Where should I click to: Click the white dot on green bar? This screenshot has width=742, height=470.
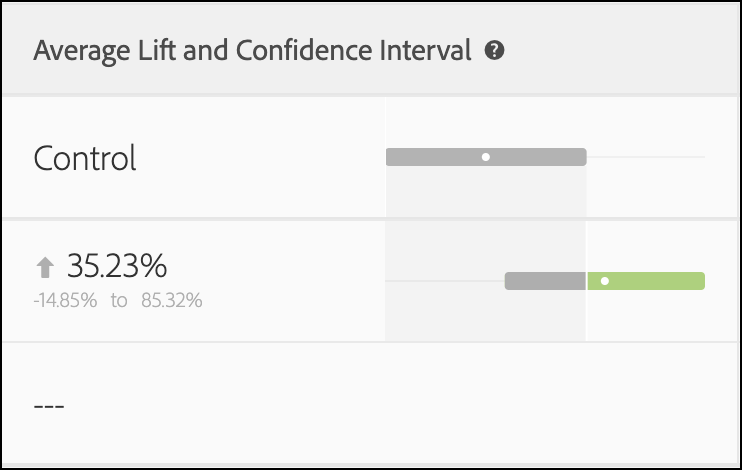pyautogui.click(x=605, y=281)
